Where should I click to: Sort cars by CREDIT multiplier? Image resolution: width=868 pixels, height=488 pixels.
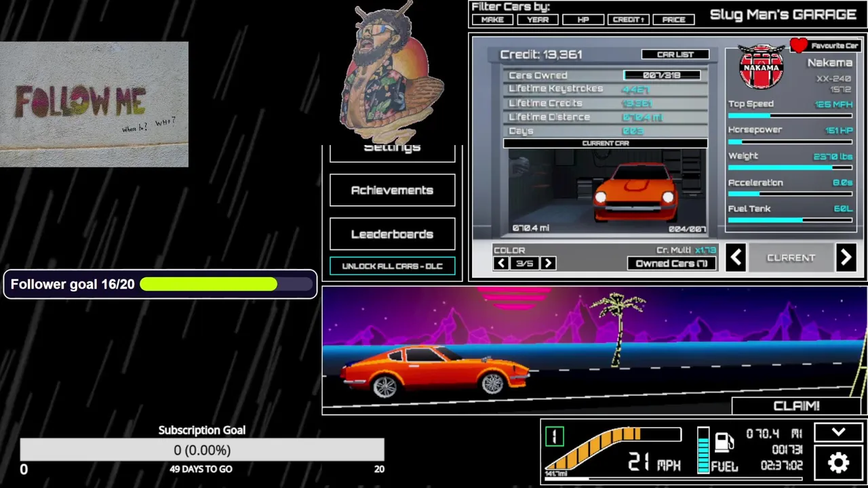tap(629, 20)
